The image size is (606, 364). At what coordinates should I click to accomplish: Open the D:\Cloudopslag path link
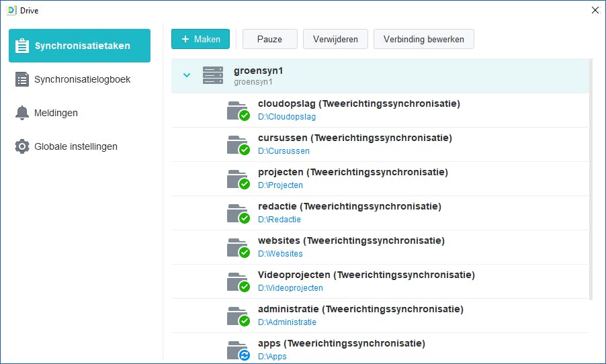pos(287,117)
